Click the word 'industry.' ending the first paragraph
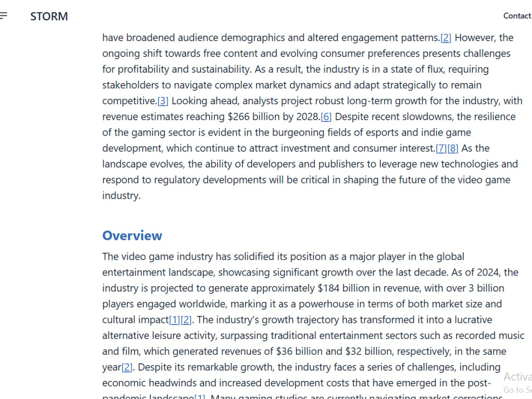 point(121,196)
